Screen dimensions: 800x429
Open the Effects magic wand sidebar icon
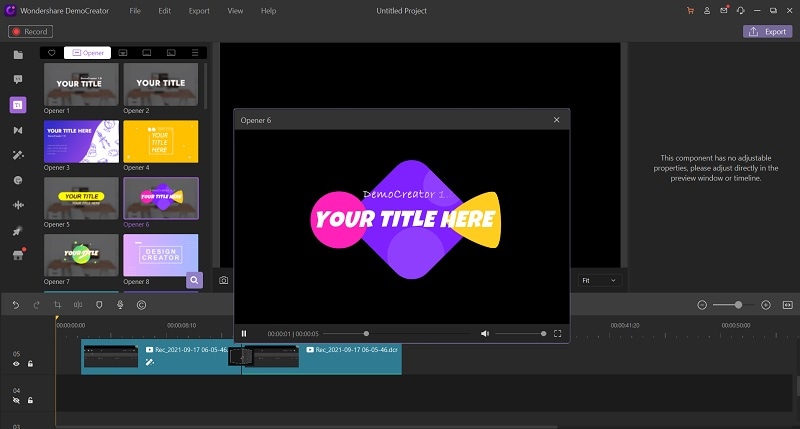18,155
